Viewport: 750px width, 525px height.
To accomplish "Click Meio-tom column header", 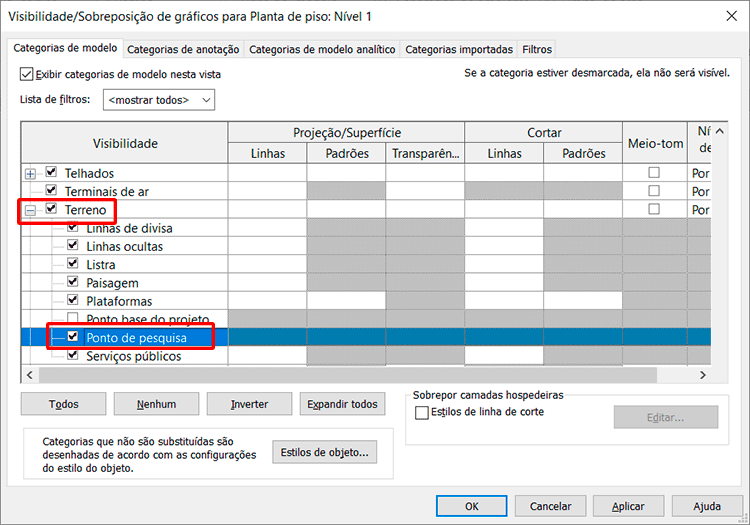I will [x=655, y=143].
